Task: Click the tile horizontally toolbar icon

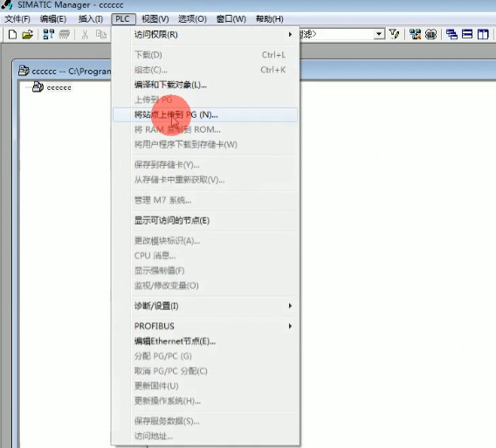Action: [467, 34]
